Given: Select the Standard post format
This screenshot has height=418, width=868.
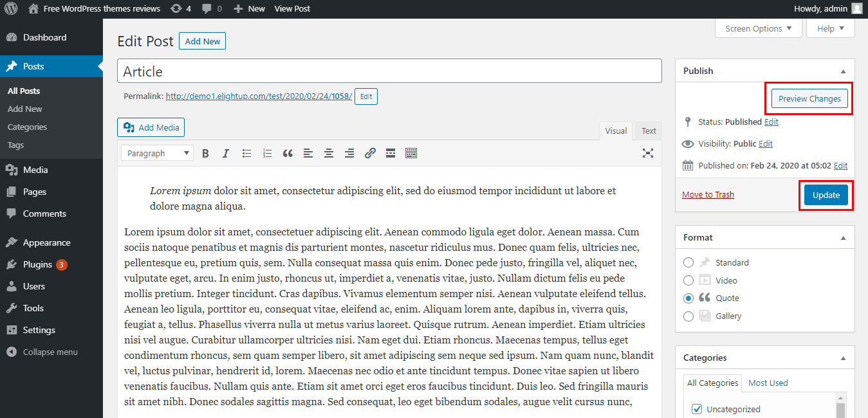Looking at the screenshot, I should click(x=688, y=262).
